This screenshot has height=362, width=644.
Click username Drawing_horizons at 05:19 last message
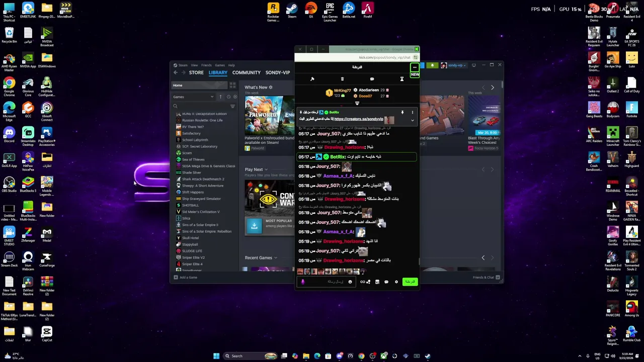tap(343, 260)
